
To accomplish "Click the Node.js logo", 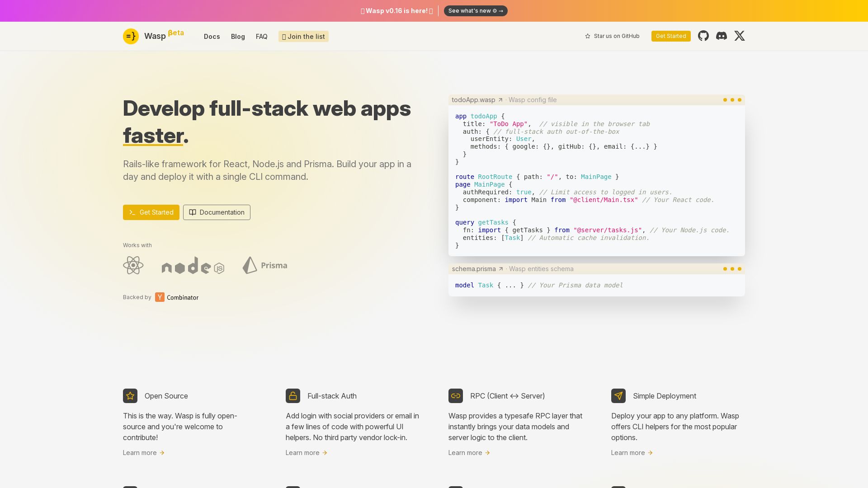I will [x=193, y=266].
